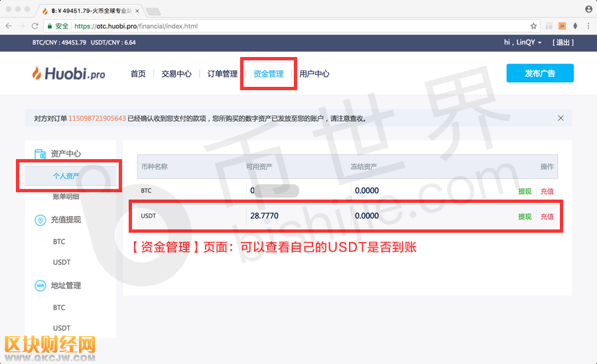Click 充值 in the BTC row
This screenshot has width=597, height=364.
tap(547, 192)
